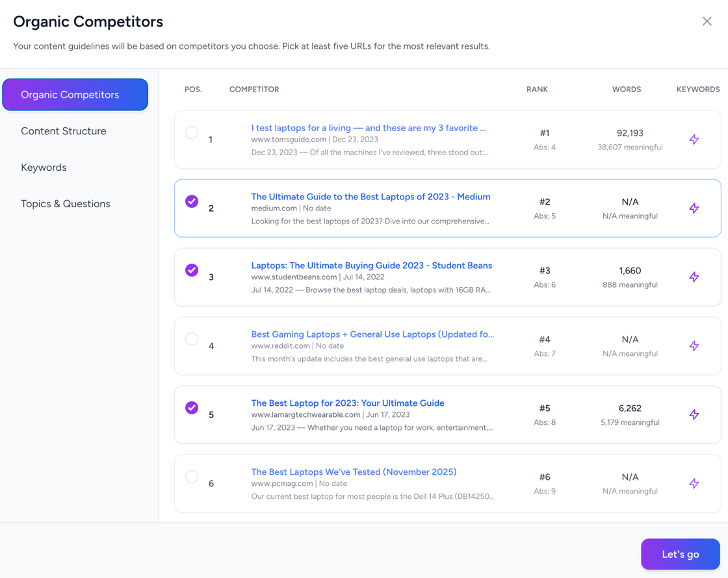Click the lightning icon for lamargtechwearable.com row
Viewport: 728px width, 578px height.
point(694,415)
